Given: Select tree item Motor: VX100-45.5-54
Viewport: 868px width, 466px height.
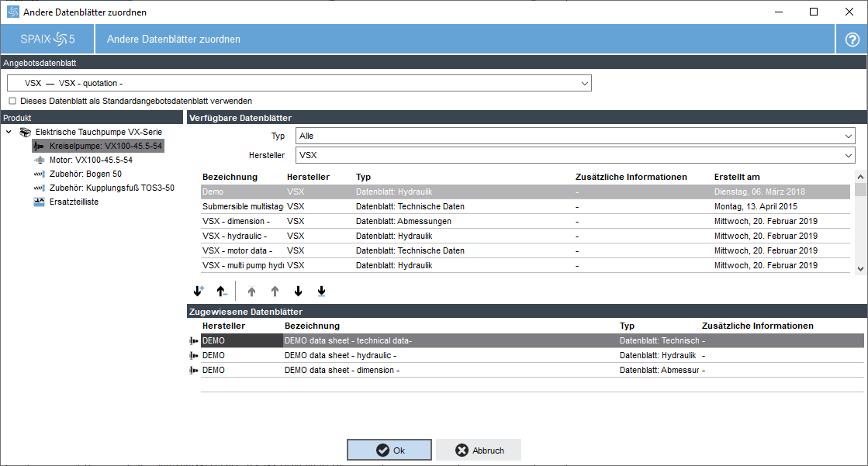Looking at the screenshot, I should tap(91, 160).
